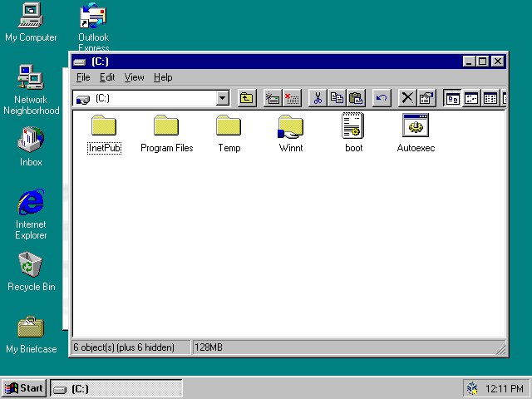This screenshot has width=532, height=399.
Task: Click the Delete X icon
Action: click(x=407, y=98)
